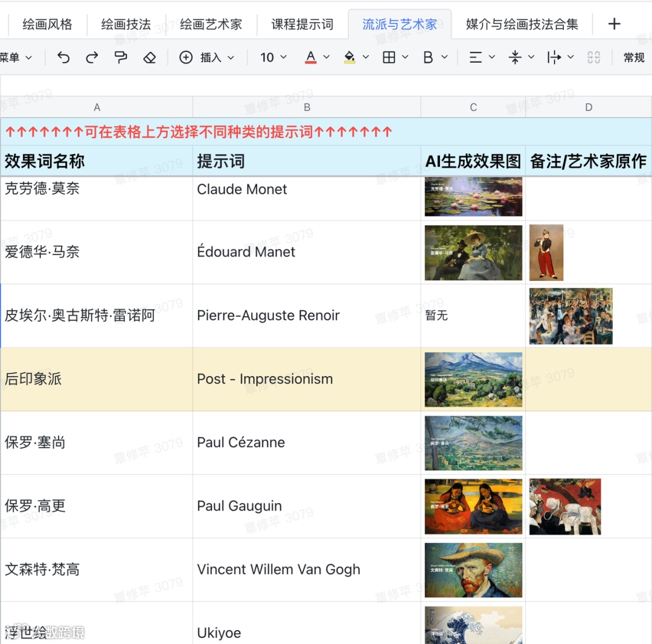Select column D header

point(589,107)
